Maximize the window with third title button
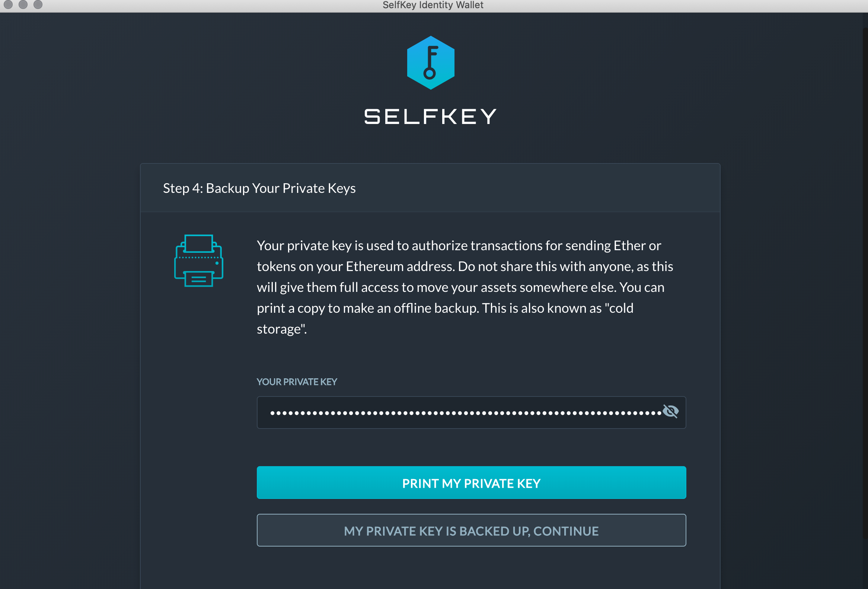The image size is (868, 589). 38,4
